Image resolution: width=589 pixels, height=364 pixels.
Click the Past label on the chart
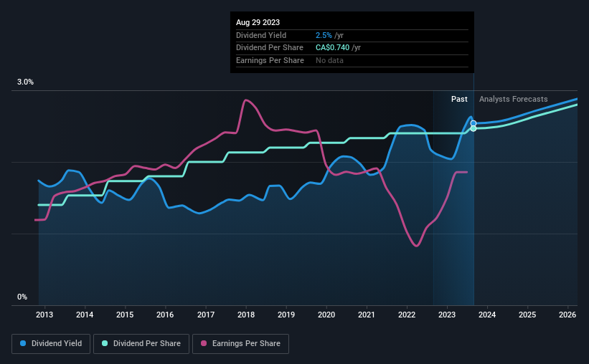point(459,99)
